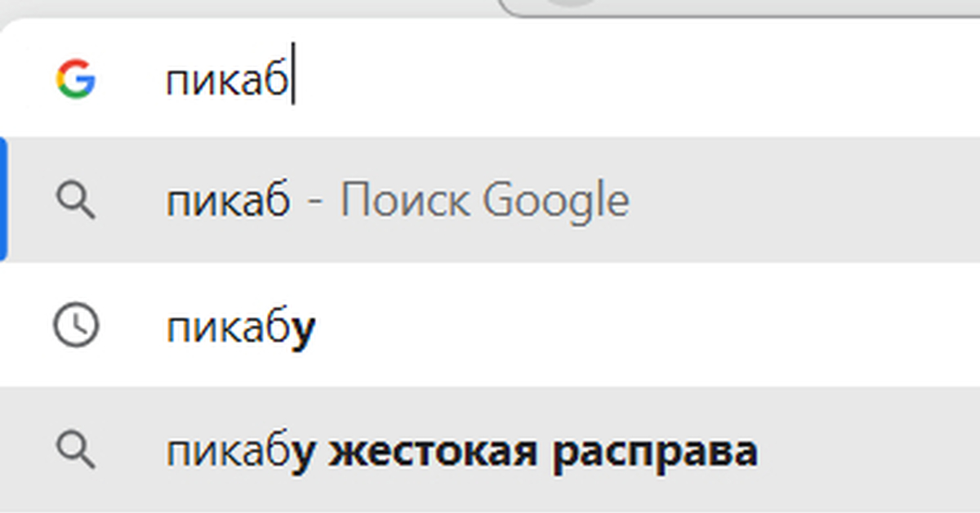Image resolution: width=980 pixels, height=513 pixels.
Task: Click the word "расправа" in the last suggestion
Action: coord(654,450)
